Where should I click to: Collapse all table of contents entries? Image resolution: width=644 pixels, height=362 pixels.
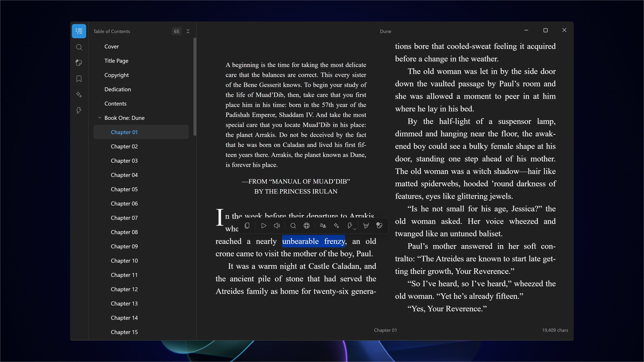[x=188, y=31]
